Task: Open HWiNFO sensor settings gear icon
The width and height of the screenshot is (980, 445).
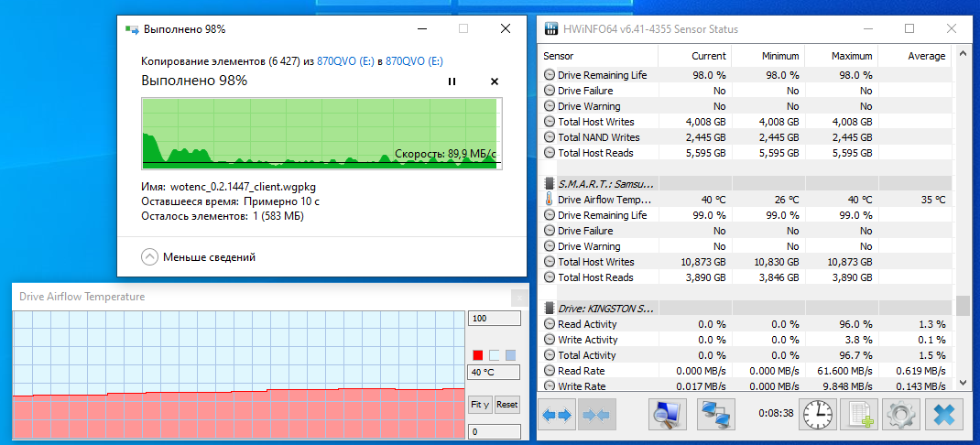Action: pyautogui.click(x=900, y=415)
